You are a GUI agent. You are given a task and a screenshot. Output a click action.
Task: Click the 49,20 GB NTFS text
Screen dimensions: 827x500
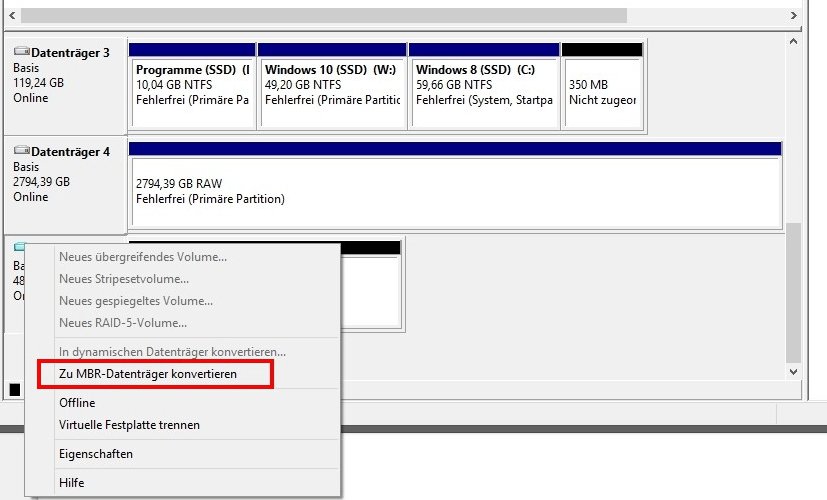303,85
